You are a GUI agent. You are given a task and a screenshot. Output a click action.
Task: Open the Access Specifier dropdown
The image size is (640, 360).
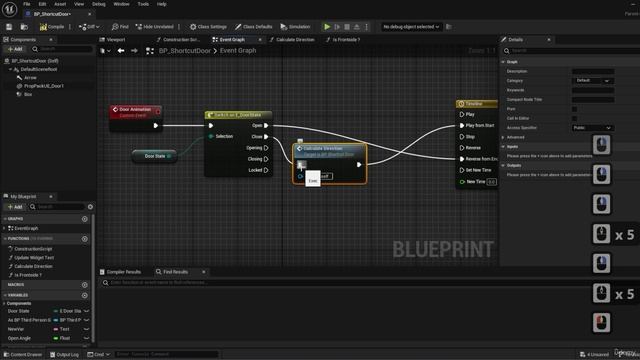tap(593, 128)
